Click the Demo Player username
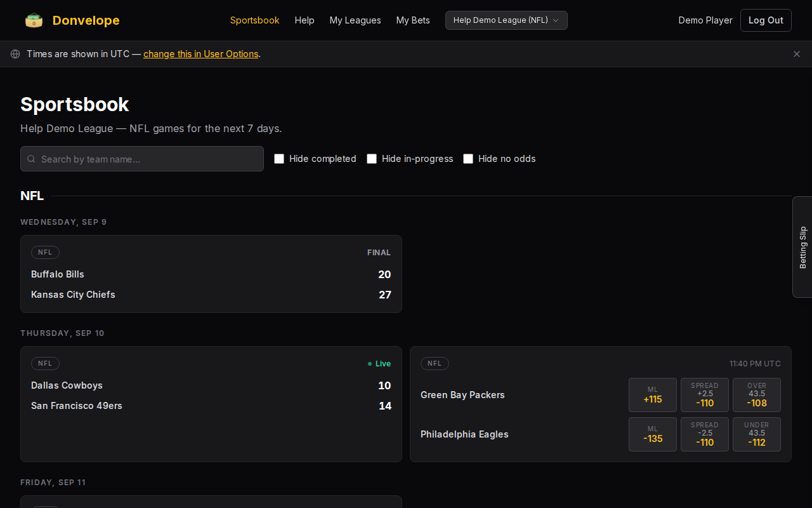The image size is (812, 508). point(705,20)
